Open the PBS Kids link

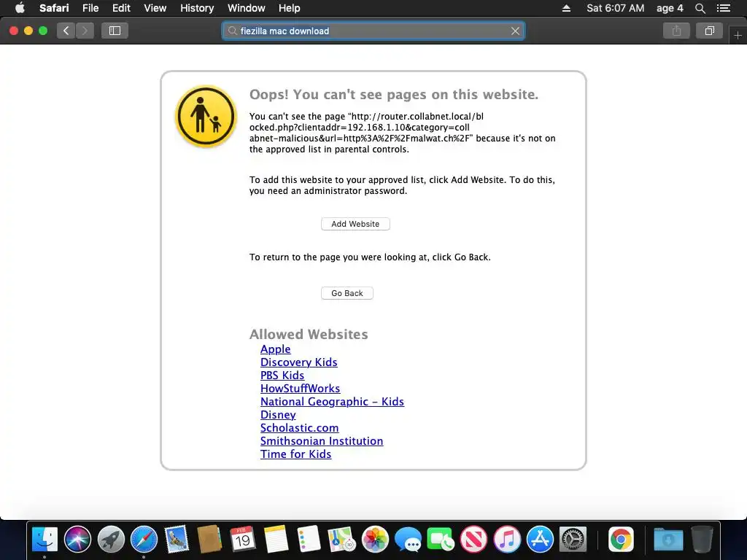[282, 376]
